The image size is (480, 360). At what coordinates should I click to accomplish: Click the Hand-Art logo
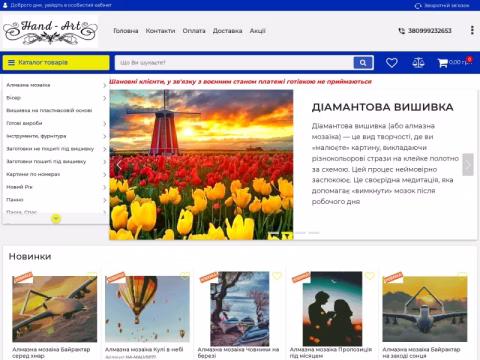point(50,31)
